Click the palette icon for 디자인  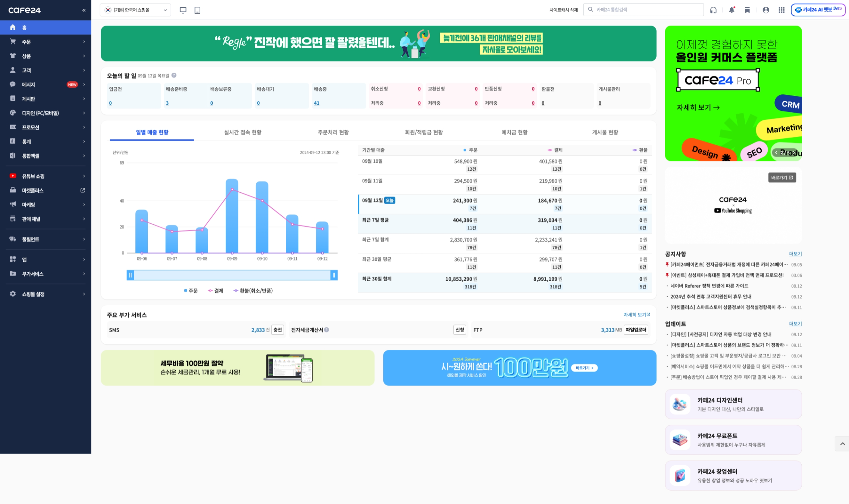(13, 113)
